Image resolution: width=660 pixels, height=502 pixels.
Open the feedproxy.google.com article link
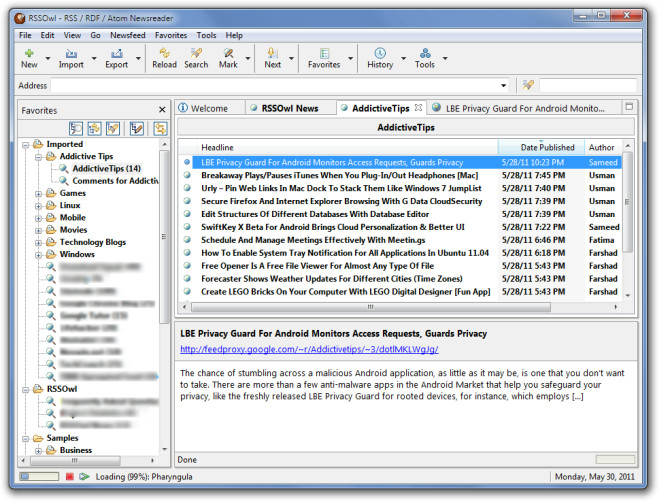point(309,349)
